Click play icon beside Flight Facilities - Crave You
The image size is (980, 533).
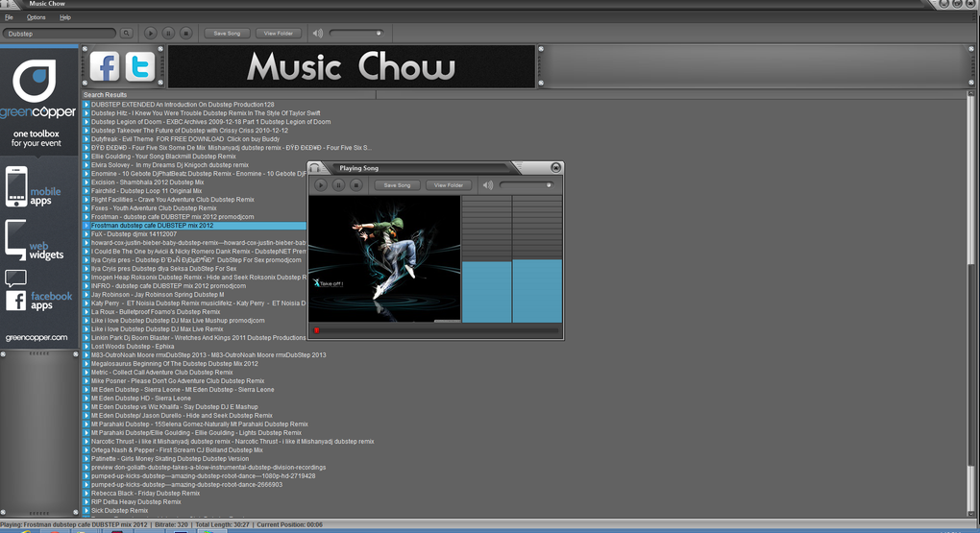86,200
